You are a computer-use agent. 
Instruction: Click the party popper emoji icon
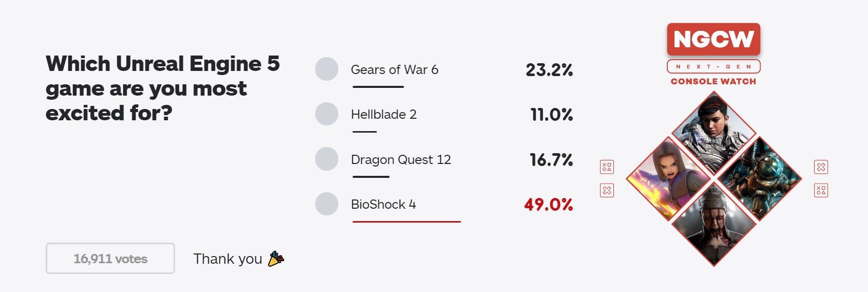click(276, 259)
